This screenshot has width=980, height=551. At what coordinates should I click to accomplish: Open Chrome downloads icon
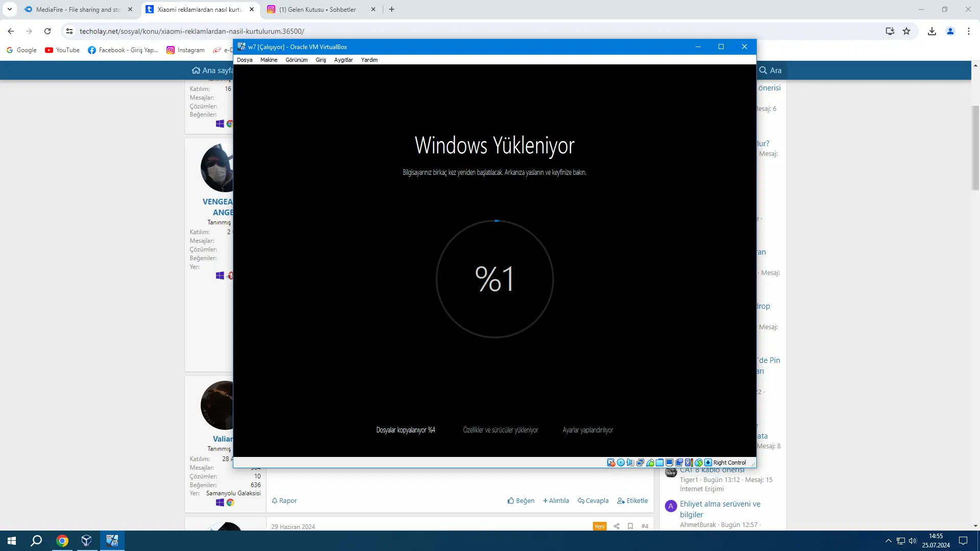coord(932,31)
